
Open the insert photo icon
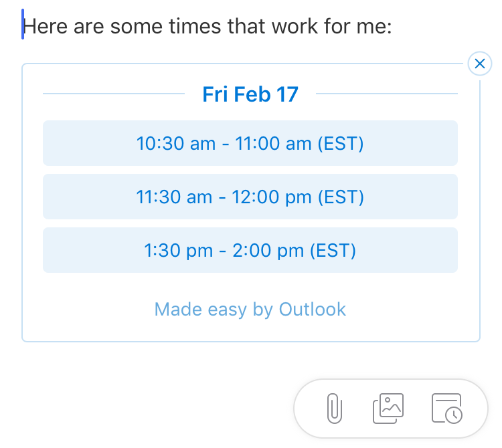point(388,409)
